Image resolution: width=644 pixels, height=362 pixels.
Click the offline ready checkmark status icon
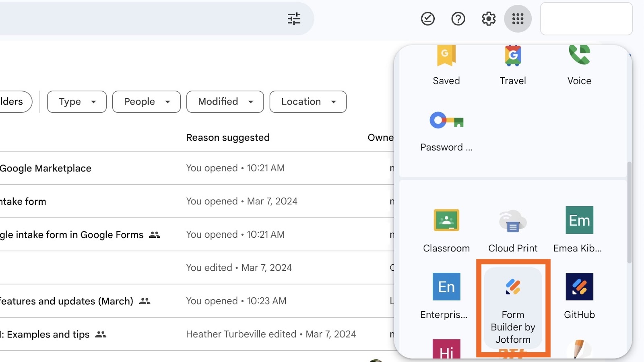click(428, 19)
